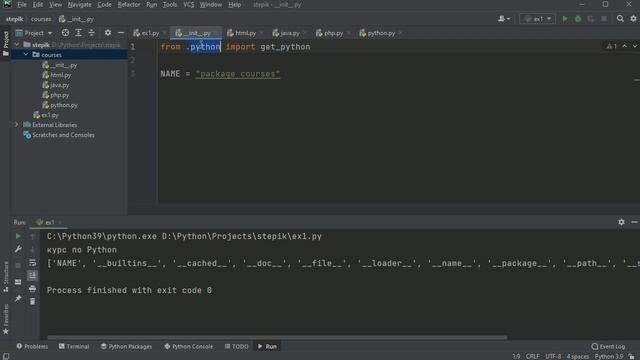Viewport: 640px width, 360px height.
Task: Open Scratches and Consoles node
Action: [x=63, y=135]
